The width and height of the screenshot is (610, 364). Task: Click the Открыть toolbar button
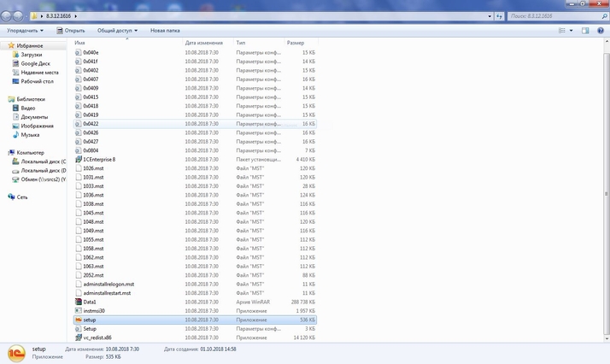pyautogui.click(x=72, y=30)
